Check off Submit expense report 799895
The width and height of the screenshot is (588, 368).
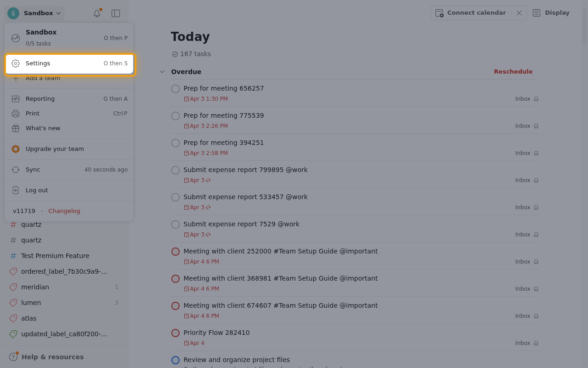[175, 170]
